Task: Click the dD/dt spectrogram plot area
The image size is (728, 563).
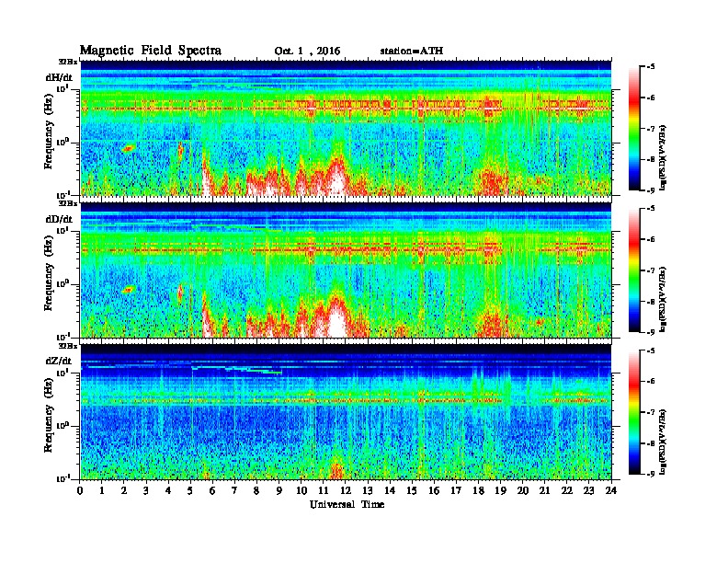Action: 346,270
